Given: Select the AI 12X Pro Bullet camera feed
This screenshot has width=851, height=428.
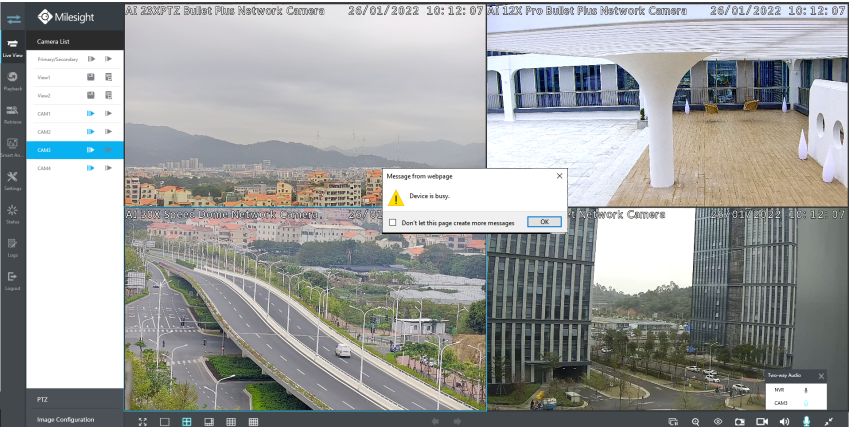Looking at the screenshot, I should (x=667, y=106).
